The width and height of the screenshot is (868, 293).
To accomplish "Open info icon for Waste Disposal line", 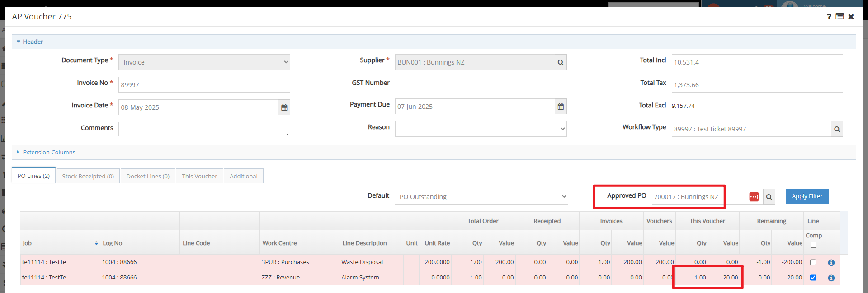I will point(831,262).
